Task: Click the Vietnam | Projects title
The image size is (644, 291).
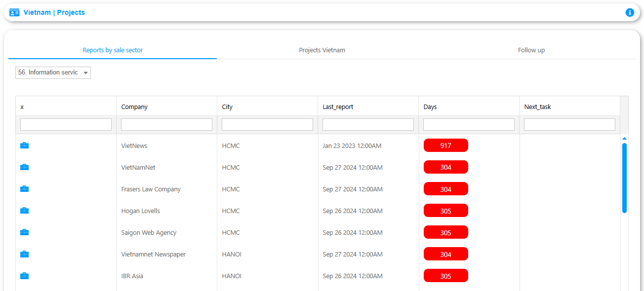Action: (x=54, y=12)
